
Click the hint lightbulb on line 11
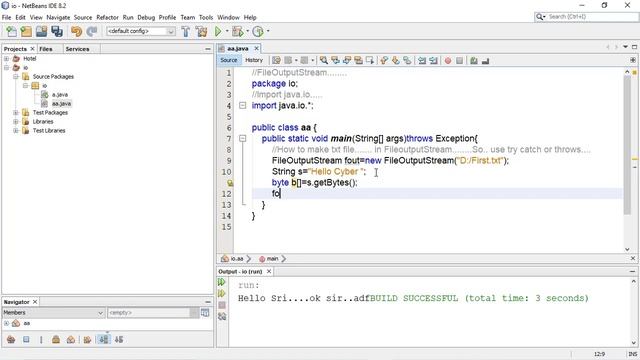[230, 183]
